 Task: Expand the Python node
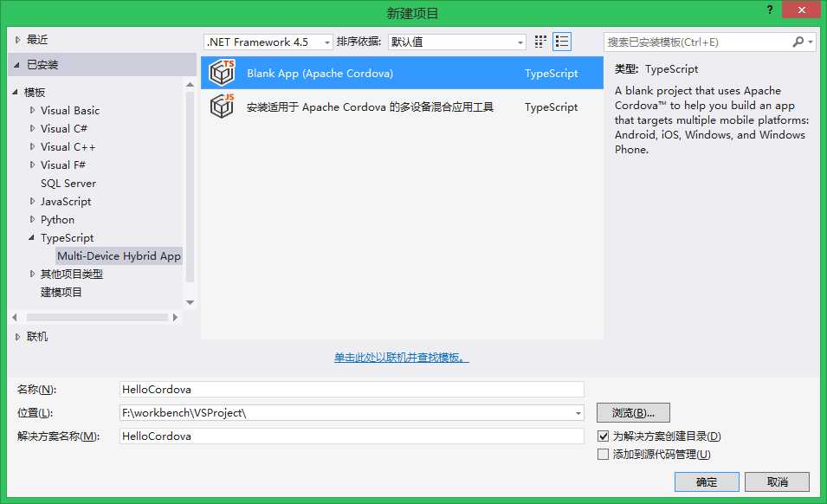[x=32, y=219]
